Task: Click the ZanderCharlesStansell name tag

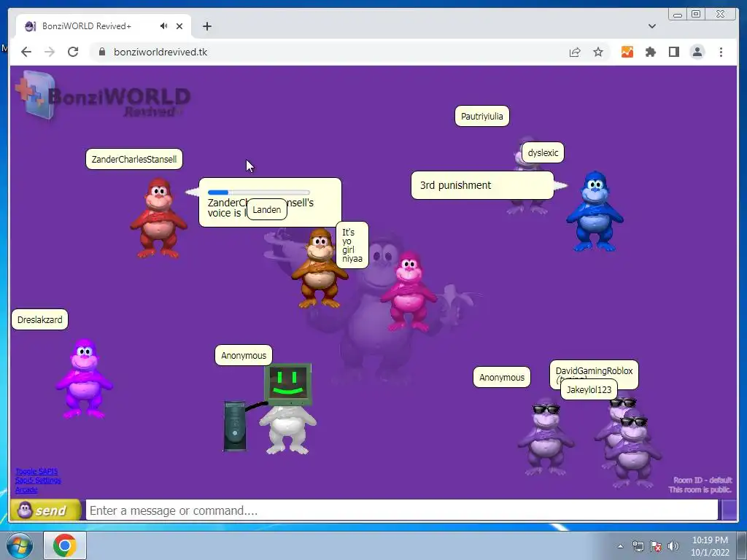Action: tap(134, 159)
